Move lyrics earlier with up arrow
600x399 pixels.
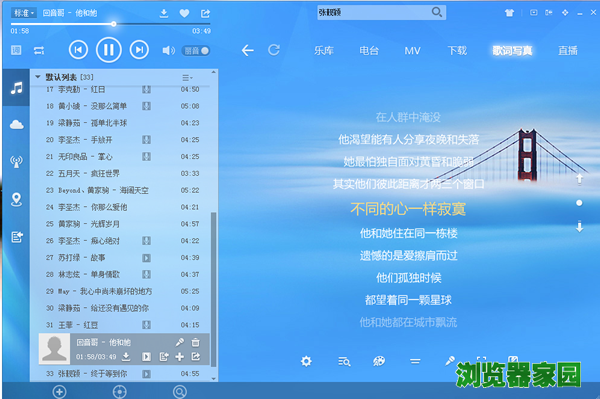580,179
